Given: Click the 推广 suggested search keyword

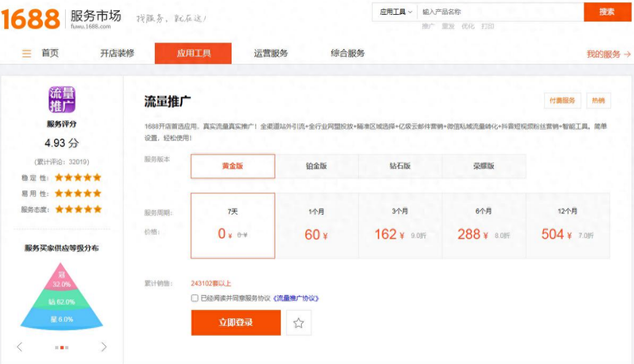Looking at the screenshot, I should point(428,26).
